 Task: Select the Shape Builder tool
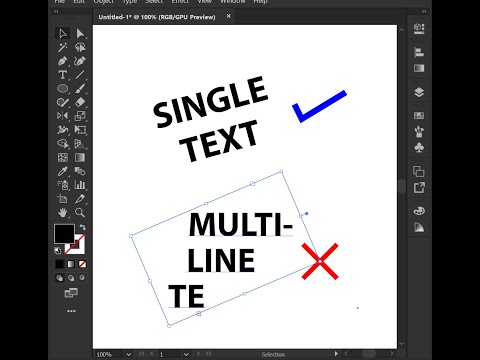[63, 144]
